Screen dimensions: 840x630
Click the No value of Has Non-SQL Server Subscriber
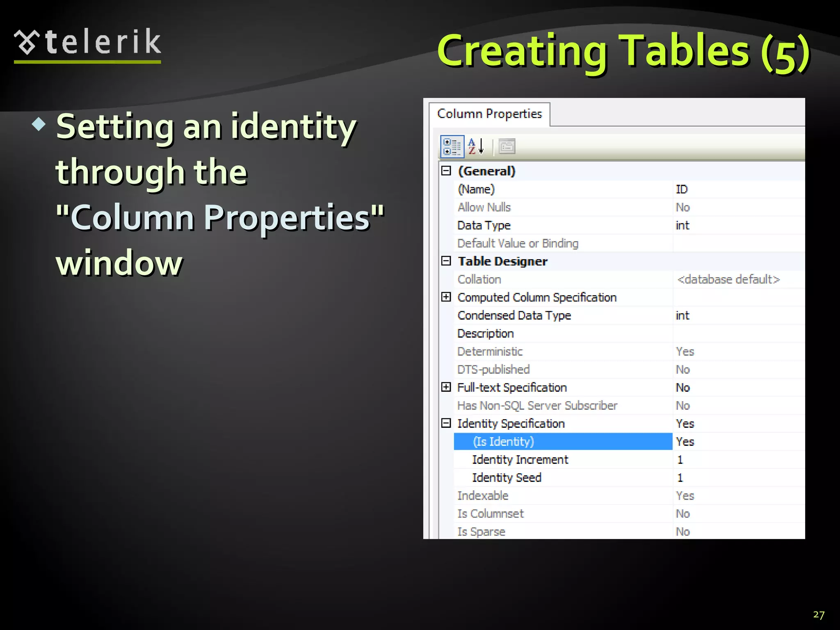[x=683, y=406]
